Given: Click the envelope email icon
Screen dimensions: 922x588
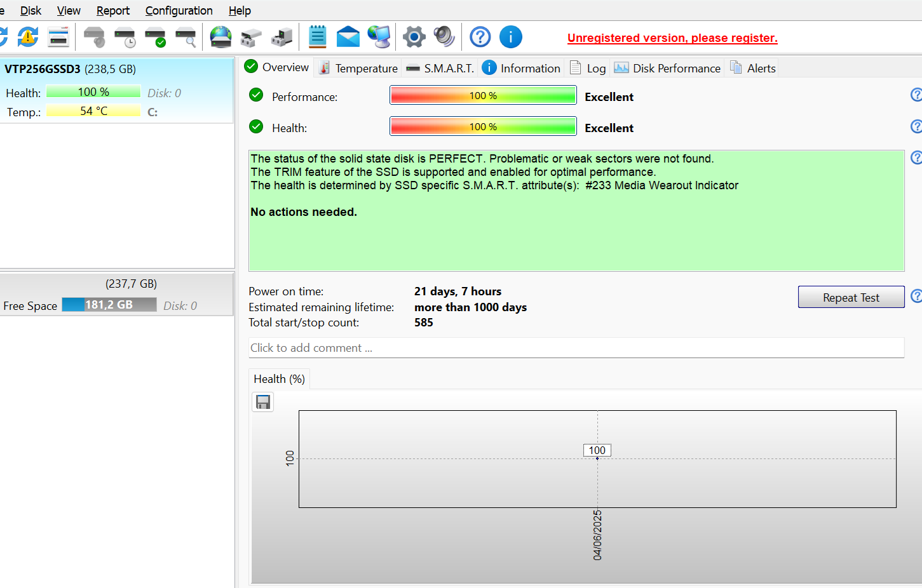Looking at the screenshot, I should (348, 37).
